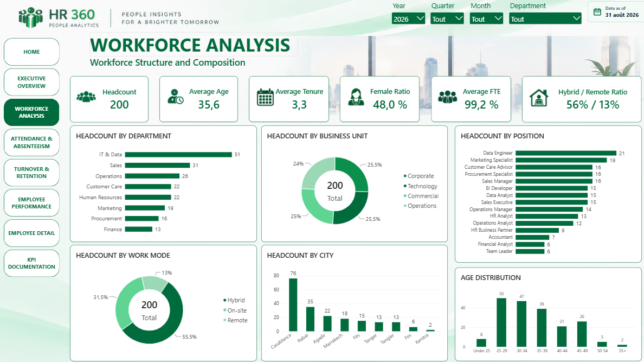Open the Quarter filter dropdown

tap(447, 19)
